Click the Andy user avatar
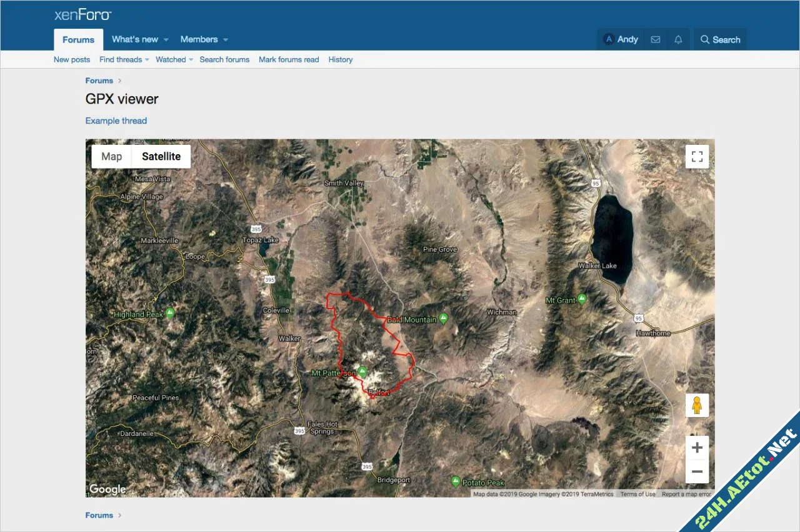The image size is (800, 532). 608,39
